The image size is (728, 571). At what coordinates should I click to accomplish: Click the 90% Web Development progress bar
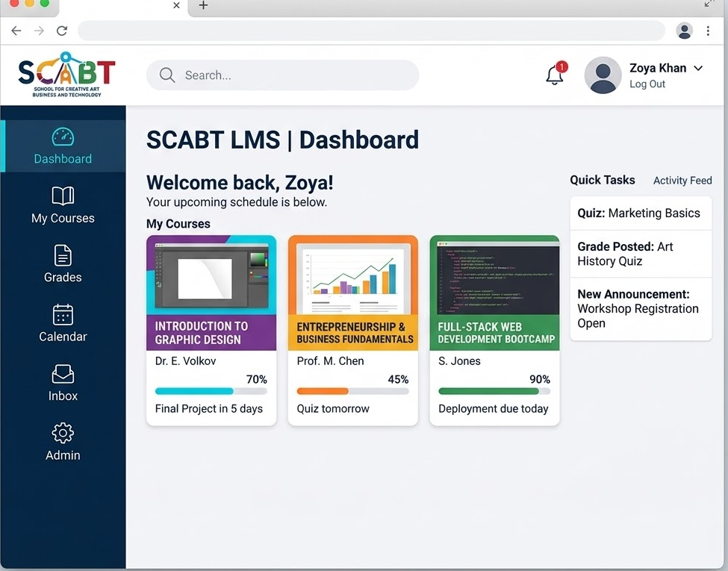coord(494,391)
